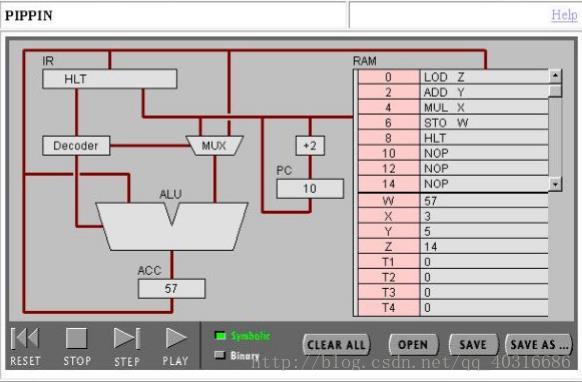This screenshot has height=382, width=582.
Task: Click RAM address cell 4
Action: (389, 107)
